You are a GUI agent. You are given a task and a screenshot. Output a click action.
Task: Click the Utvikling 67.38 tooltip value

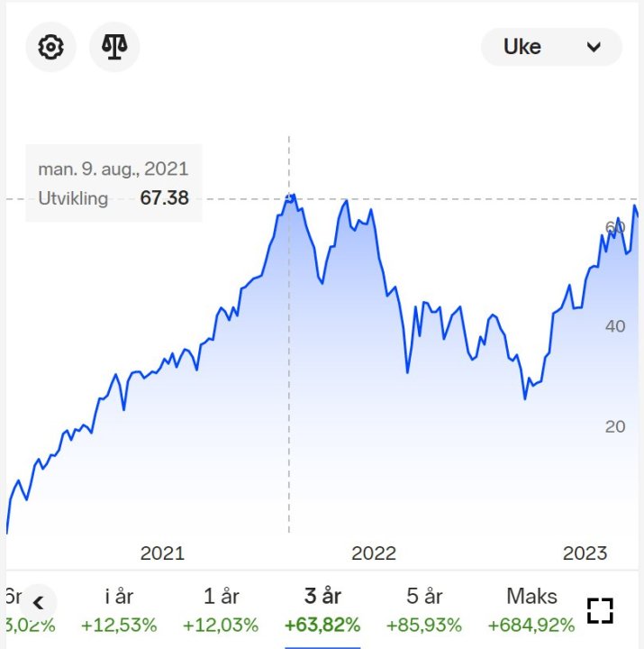(x=164, y=198)
